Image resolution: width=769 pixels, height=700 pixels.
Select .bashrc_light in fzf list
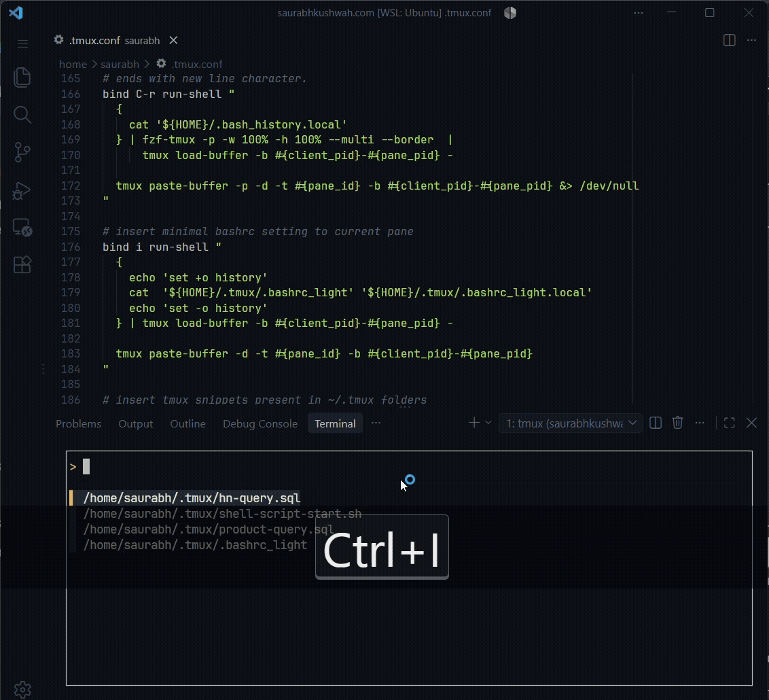coord(195,545)
